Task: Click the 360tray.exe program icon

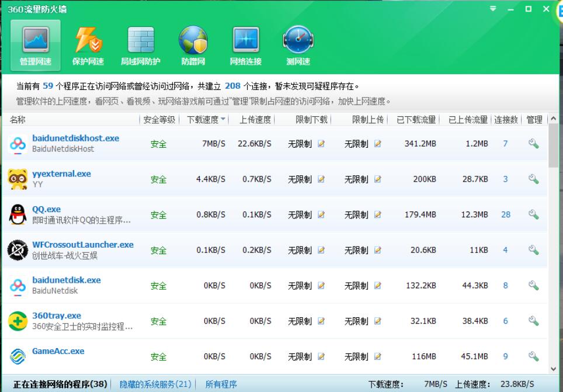Action: pyautogui.click(x=17, y=320)
